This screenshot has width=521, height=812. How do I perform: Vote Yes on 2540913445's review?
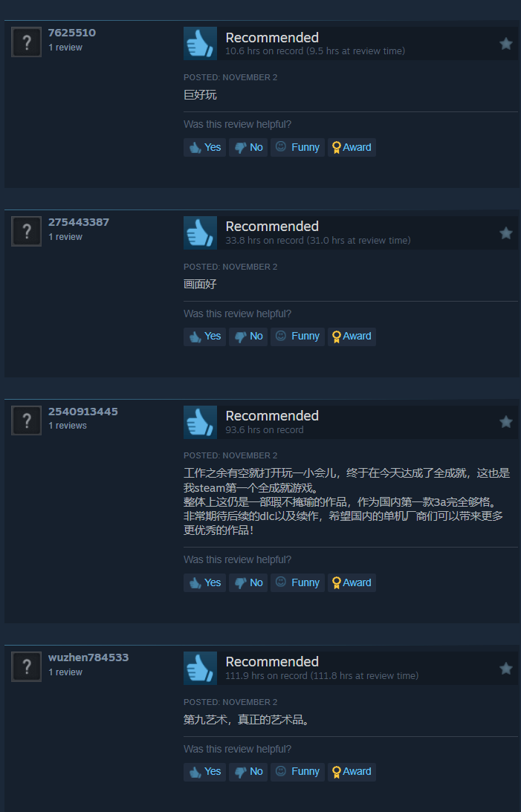coord(204,582)
